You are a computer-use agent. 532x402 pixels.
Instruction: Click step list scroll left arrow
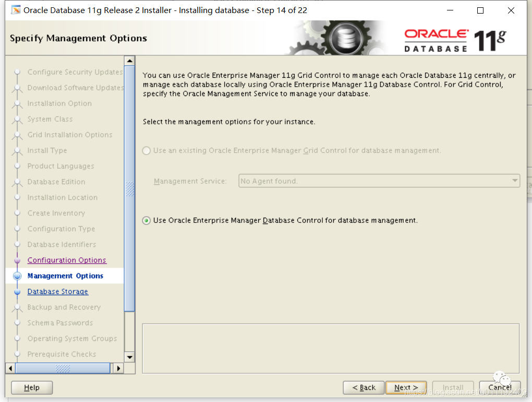pyautogui.click(x=10, y=368)
